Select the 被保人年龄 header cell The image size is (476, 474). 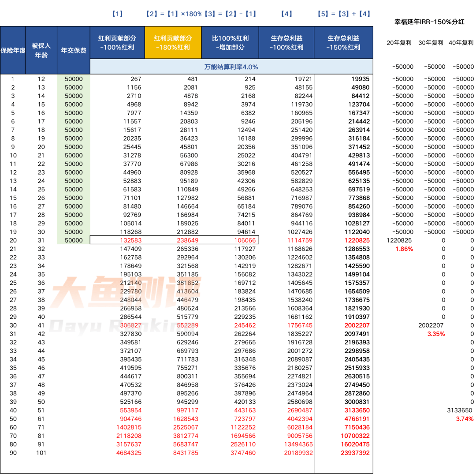[41, 50]
